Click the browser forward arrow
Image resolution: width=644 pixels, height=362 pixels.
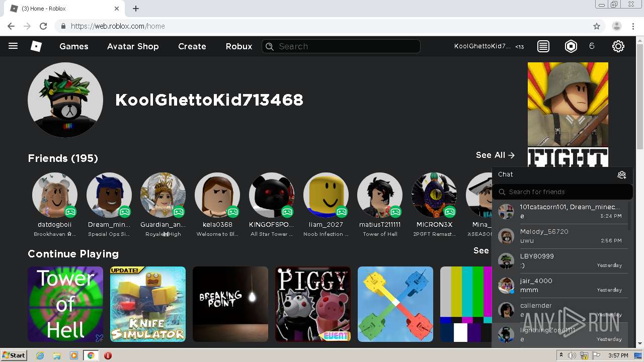(27, 26)
